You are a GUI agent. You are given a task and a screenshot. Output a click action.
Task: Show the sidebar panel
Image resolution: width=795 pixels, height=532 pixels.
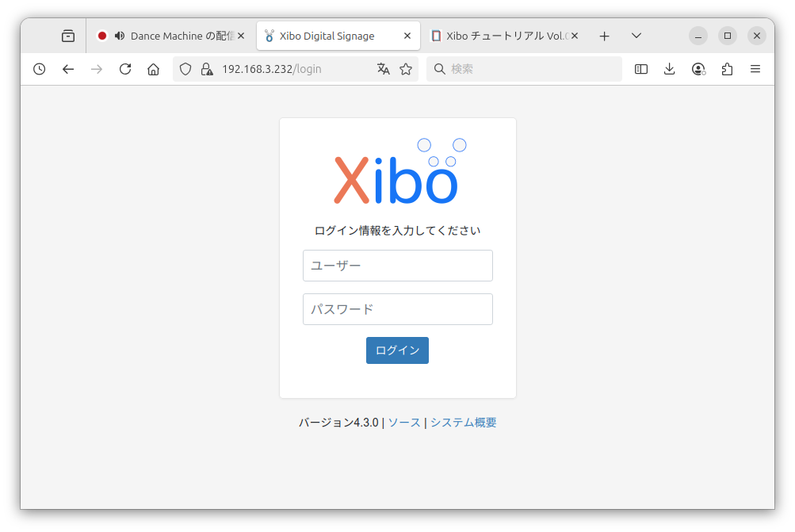click(x=641, y=69)
